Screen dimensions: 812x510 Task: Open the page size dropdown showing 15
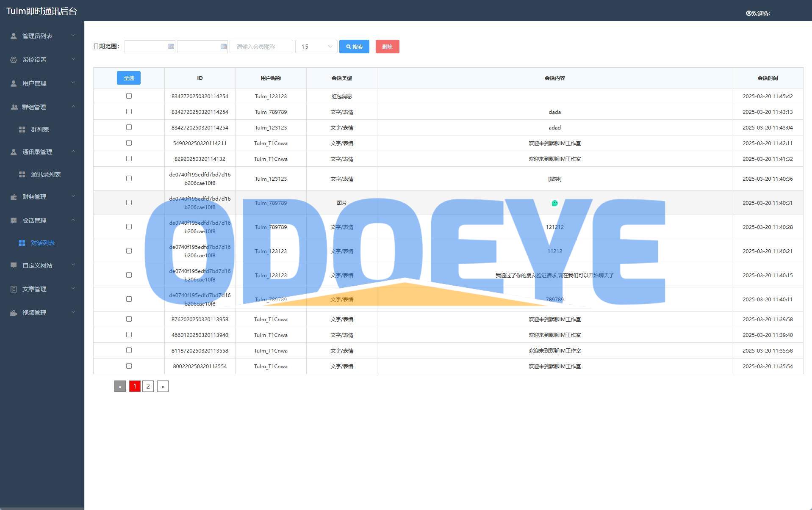316,47
